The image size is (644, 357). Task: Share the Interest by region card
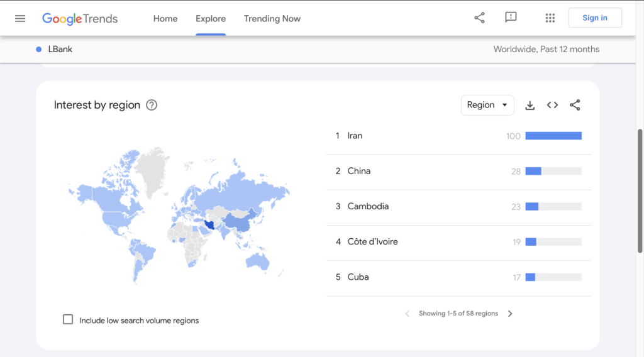[x=575, y=105]
